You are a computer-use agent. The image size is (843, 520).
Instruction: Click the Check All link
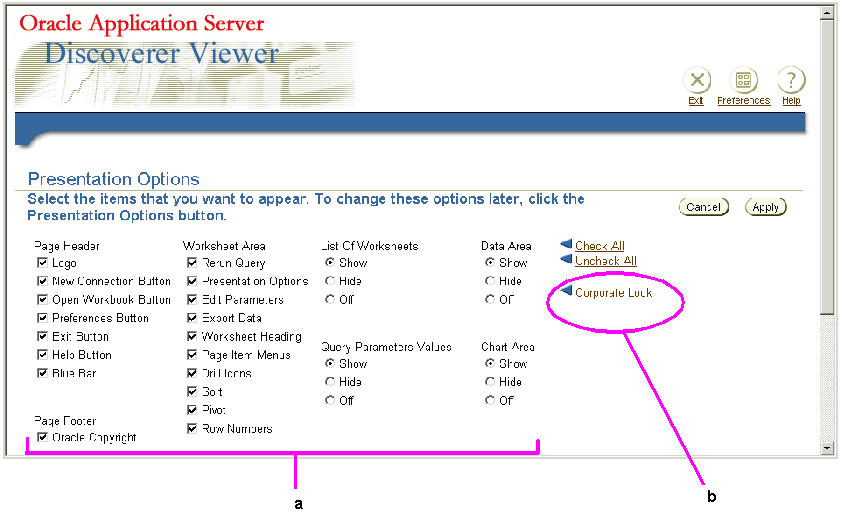[x=599, y=246]
